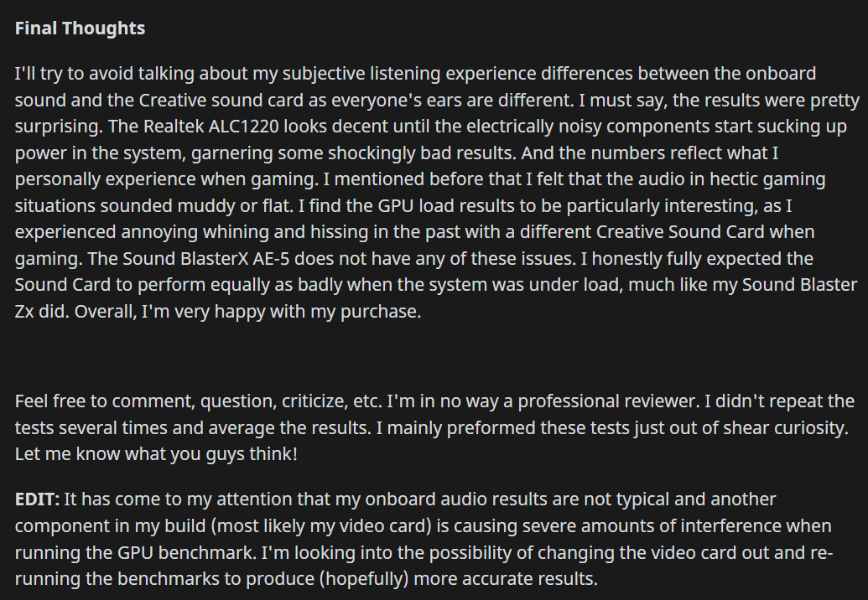Image resolution: width=868 pixels, height=600 pixels.
Task: Click the bold EDIT: label
Action: (37, 499)
